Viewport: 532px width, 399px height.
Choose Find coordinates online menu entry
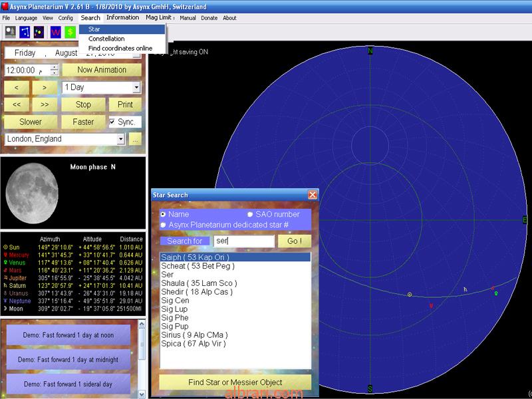(x=122, y=48)
